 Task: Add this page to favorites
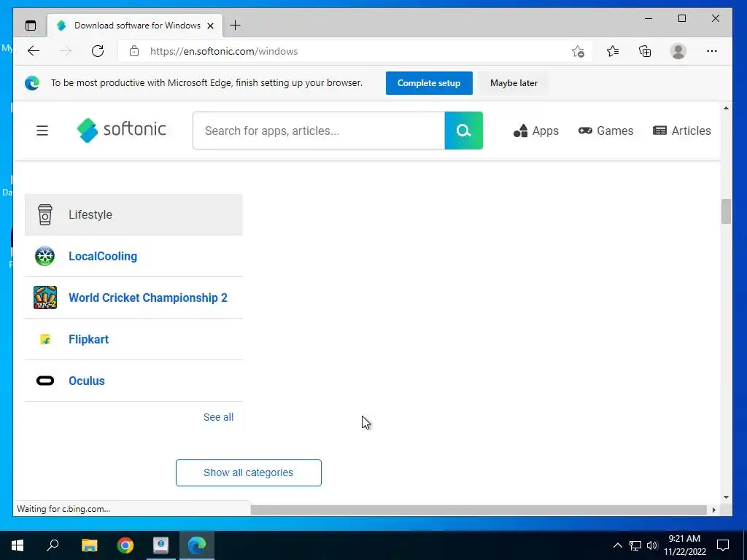tap(578, 52)
